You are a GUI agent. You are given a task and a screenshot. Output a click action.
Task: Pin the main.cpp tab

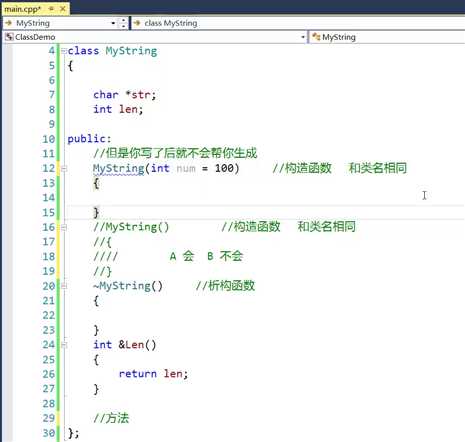(x=51, y=9)
